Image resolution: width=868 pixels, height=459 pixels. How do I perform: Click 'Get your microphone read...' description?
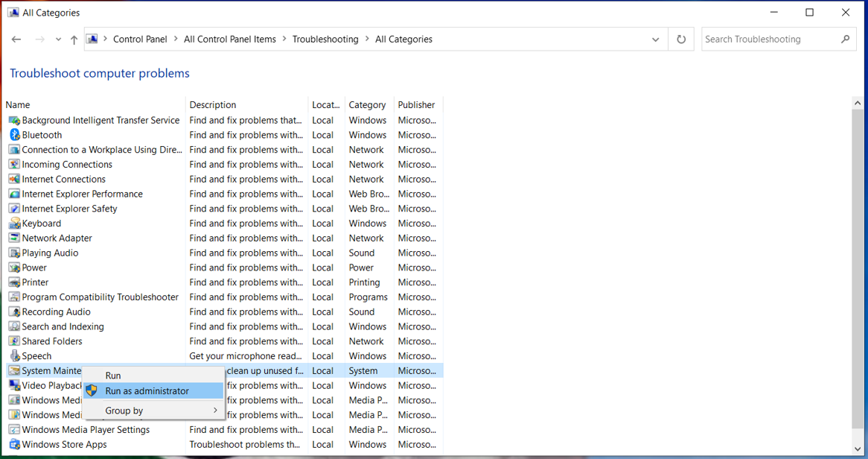click(246, 356)
